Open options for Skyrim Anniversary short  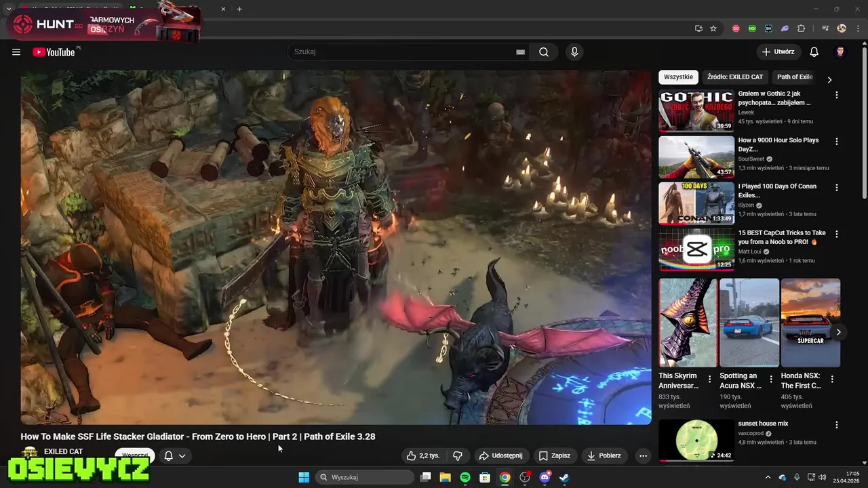(709, 380)
